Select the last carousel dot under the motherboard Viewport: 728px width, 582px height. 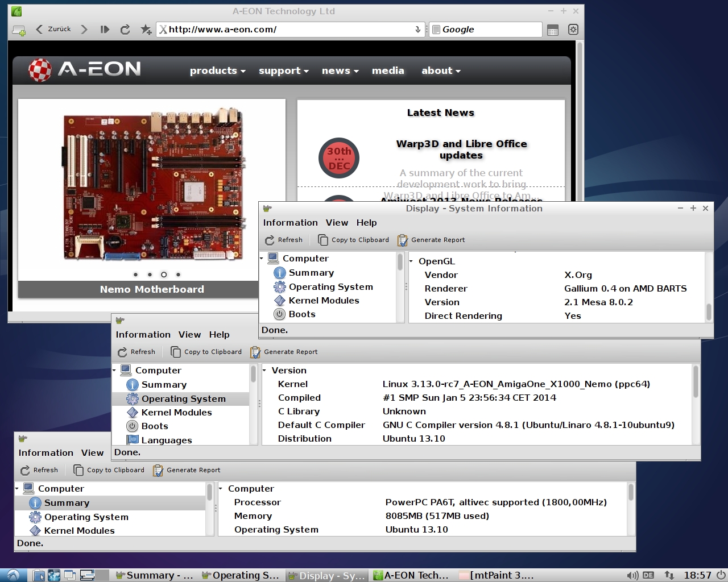[x=178, y=275]
